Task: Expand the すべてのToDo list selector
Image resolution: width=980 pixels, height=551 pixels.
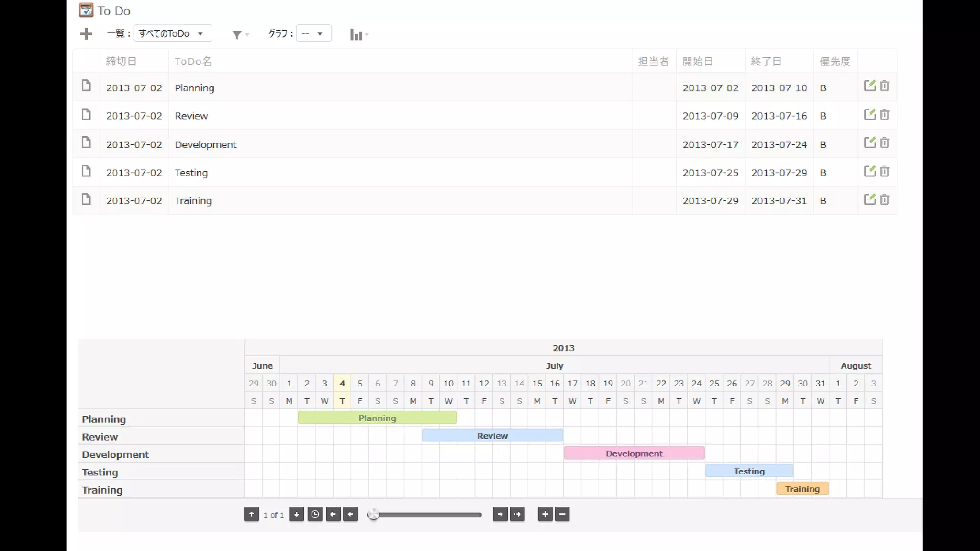Action: click(x=172, y=33)
